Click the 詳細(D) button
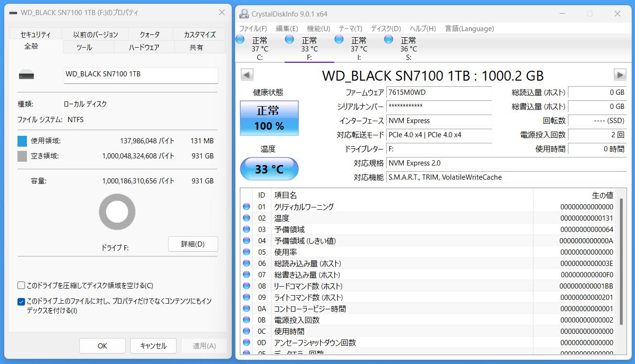635x364 pixels. (x=193, y=244)
